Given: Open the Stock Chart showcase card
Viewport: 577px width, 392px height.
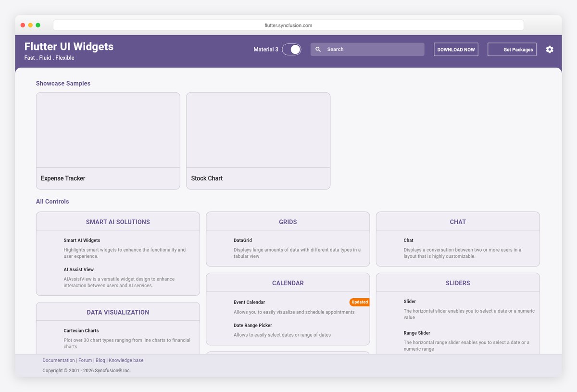Looking at the screenshot, I should point(258,141).
